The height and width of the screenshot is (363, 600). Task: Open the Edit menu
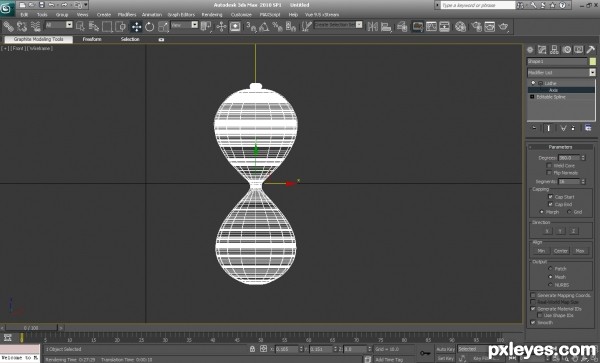24,15
